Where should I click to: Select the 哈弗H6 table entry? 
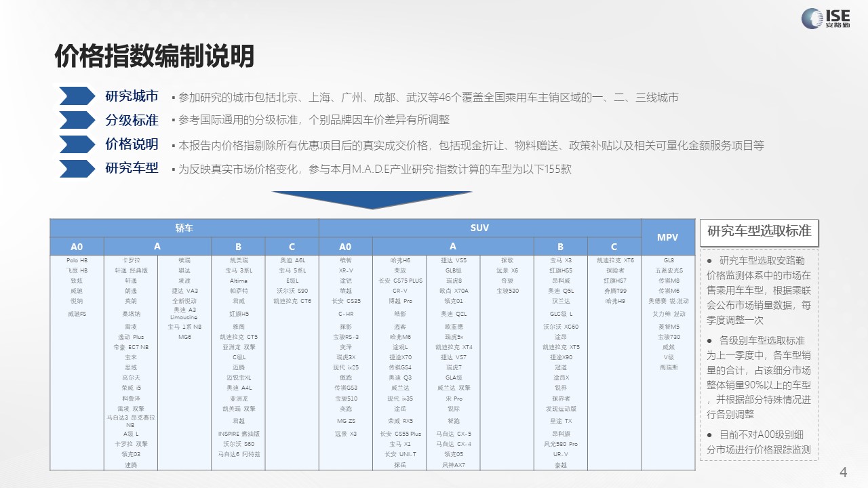click(400, 260)
